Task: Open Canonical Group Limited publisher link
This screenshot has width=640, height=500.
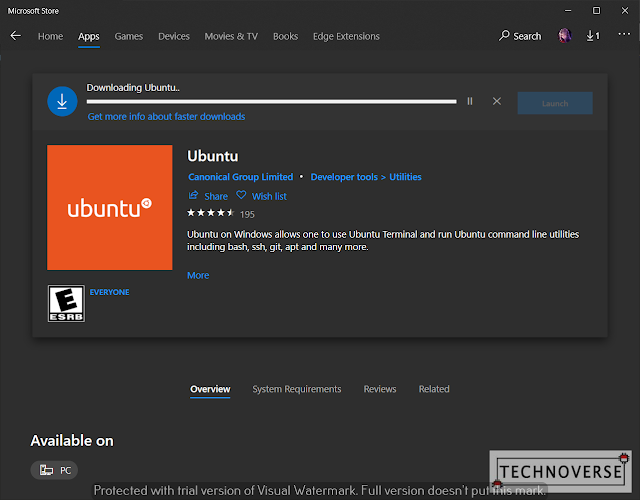Action: click(x=240, y=177)
